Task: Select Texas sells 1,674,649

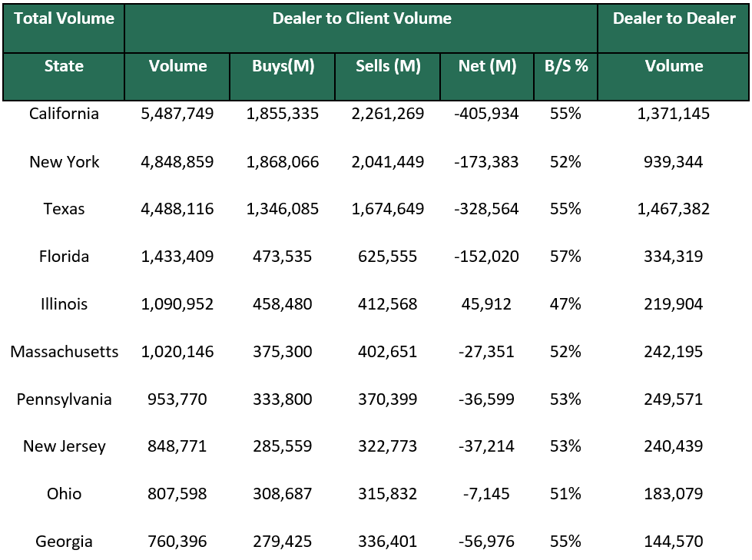Action: [x=387, y=209]
